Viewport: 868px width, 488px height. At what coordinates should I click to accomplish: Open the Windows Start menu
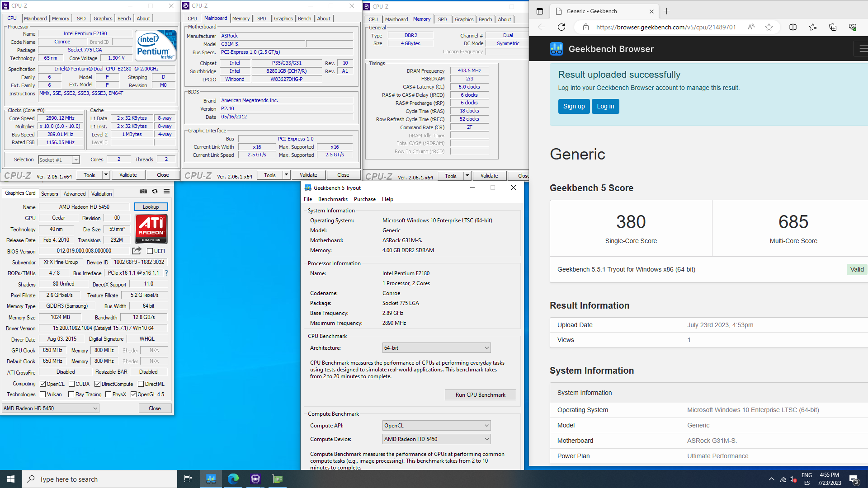point(11,479)
